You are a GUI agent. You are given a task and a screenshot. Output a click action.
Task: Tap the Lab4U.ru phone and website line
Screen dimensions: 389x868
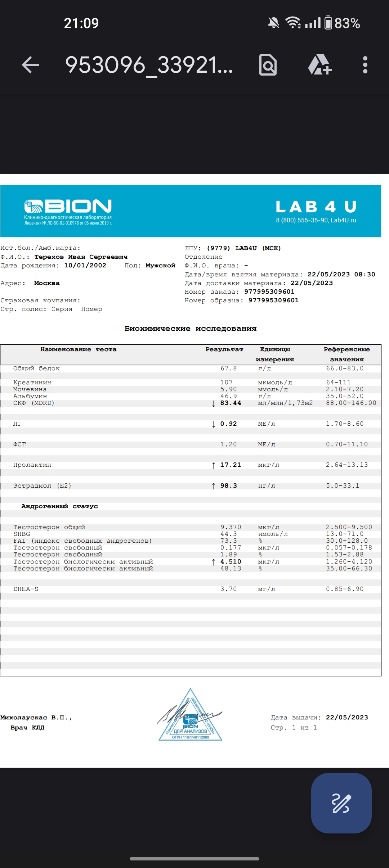tap(316, 220)
